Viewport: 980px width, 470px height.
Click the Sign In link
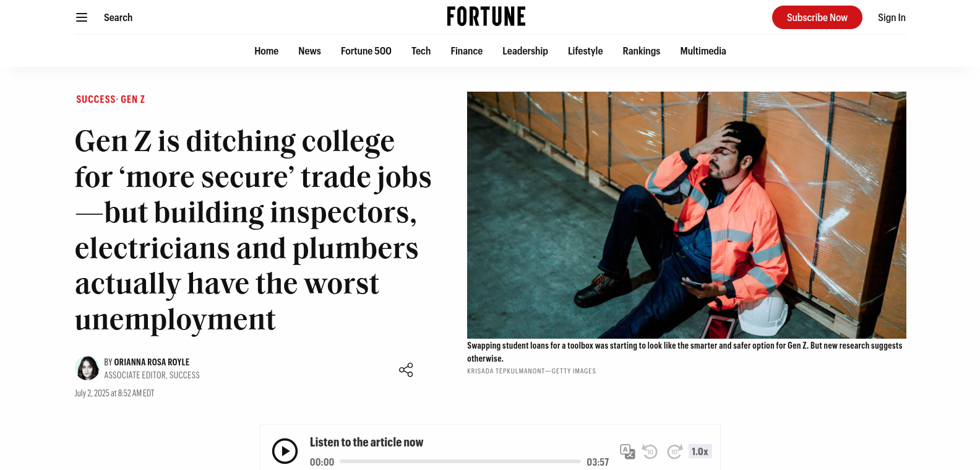pyautogui.click(x=892, y=17)
